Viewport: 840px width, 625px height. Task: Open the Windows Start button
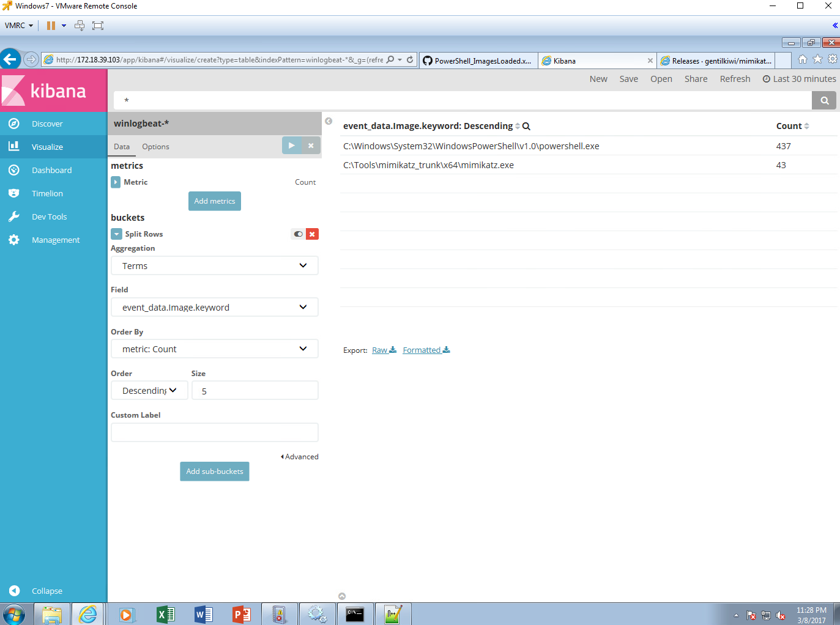pyautogui.click(x=13, y=615)
